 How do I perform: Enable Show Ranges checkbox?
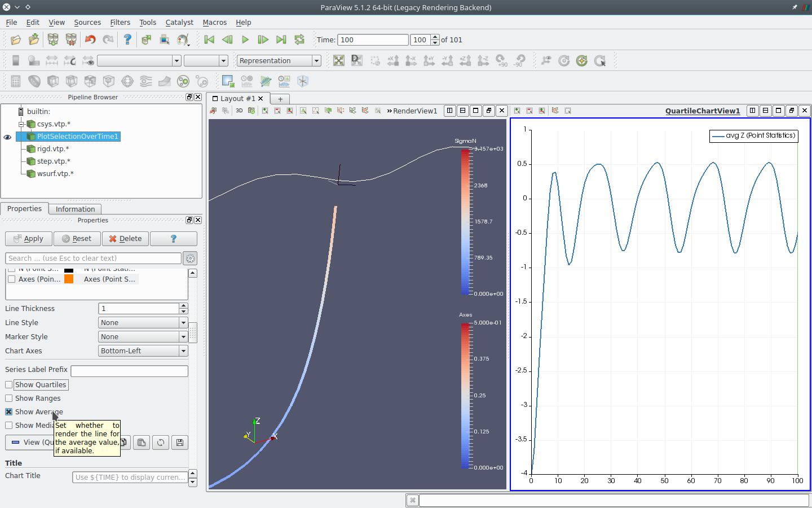click(x=8, y=398)
